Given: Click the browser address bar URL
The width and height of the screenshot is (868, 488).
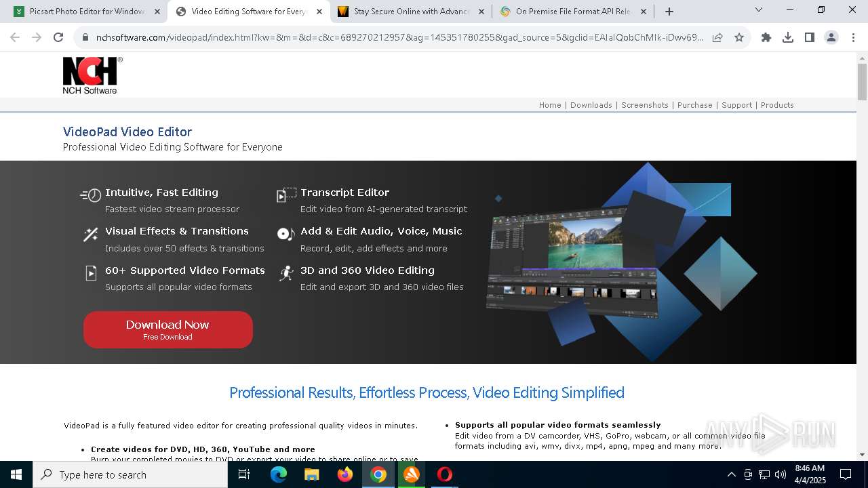Looking at the screenshot, I should point(399,37).
